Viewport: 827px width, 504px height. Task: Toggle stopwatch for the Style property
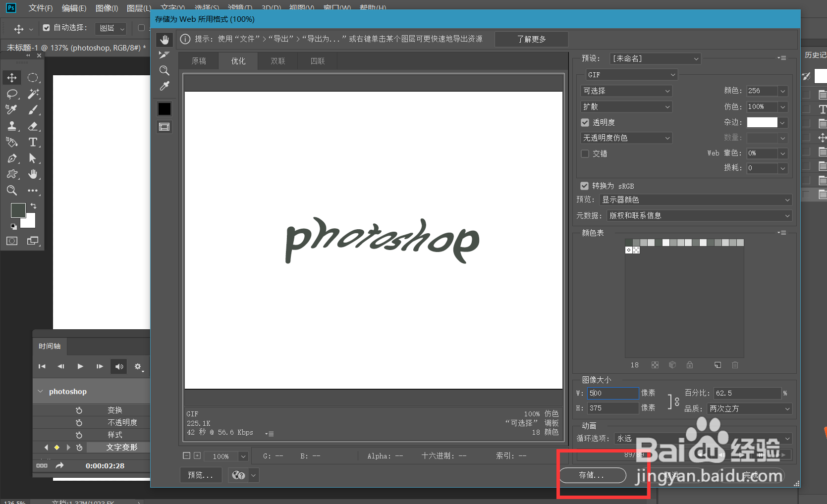point(79,435)
